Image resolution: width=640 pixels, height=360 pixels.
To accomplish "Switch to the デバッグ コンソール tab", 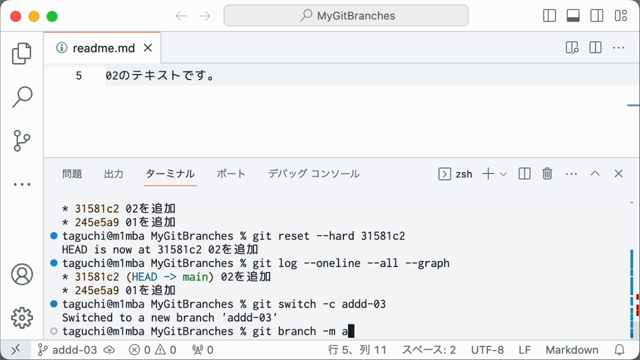I will (313, 174).
